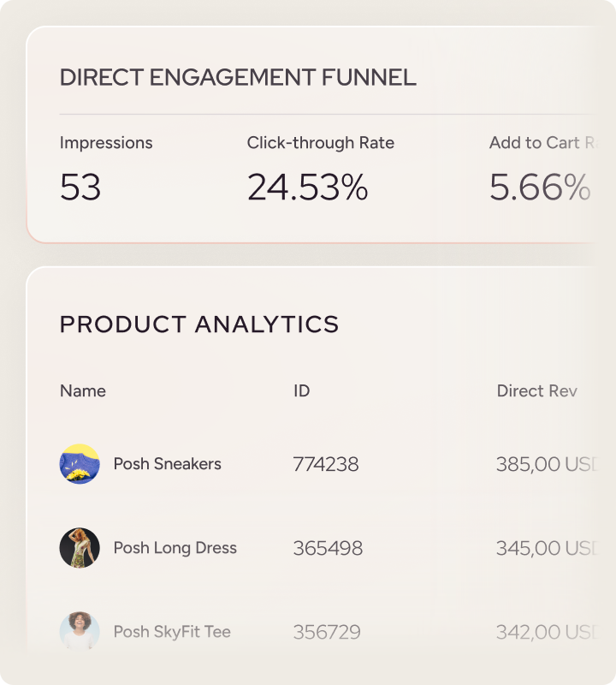Viewport: 616px width, 685px height.
Task: Sort by the ID column header
Action: click(x=301, y=391)
